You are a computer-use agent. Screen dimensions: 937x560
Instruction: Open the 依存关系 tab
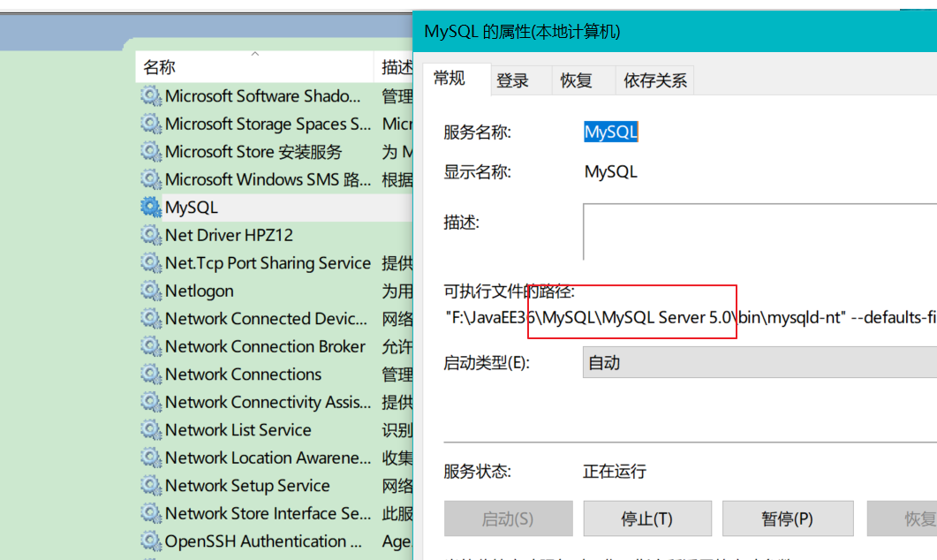655,80
